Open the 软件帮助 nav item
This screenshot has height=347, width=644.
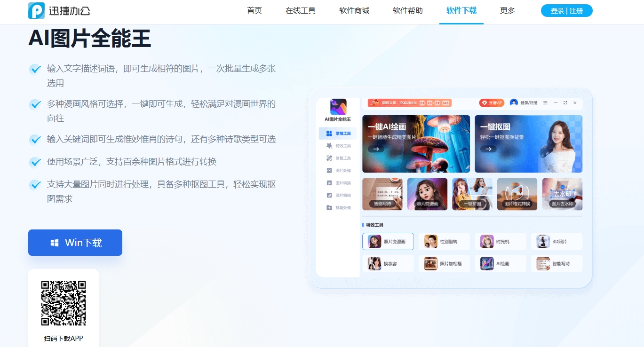[408, 10]
